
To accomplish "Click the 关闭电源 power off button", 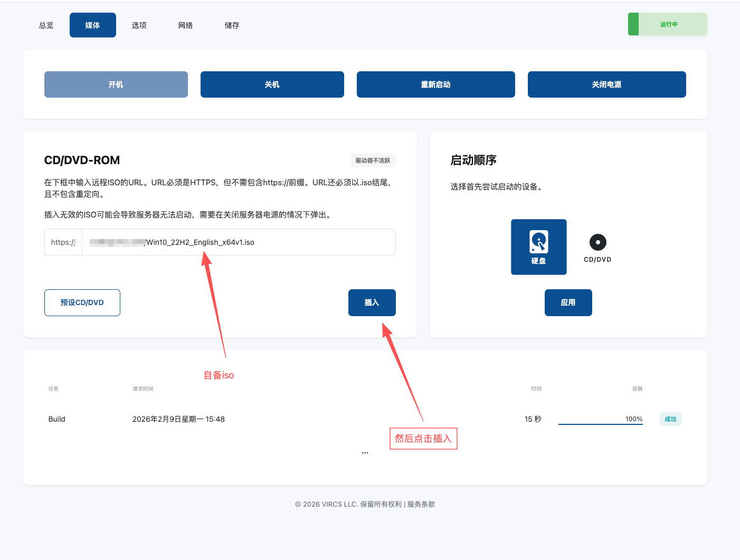I will coord(607,84).
